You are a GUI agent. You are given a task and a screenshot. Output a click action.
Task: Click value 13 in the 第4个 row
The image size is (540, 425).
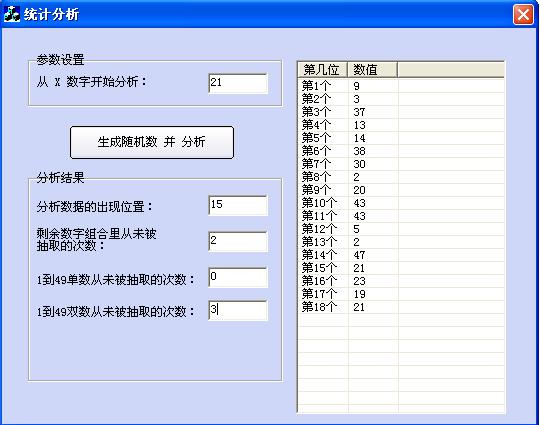coord(359,125)
